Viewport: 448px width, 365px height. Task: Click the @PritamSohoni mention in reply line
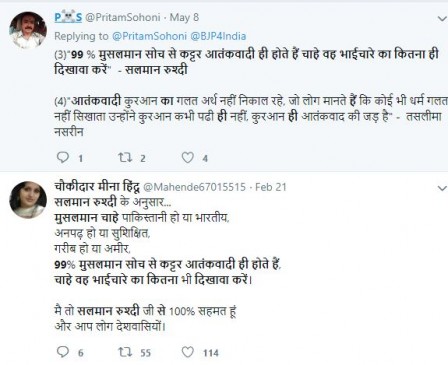[x=149, y=36]
